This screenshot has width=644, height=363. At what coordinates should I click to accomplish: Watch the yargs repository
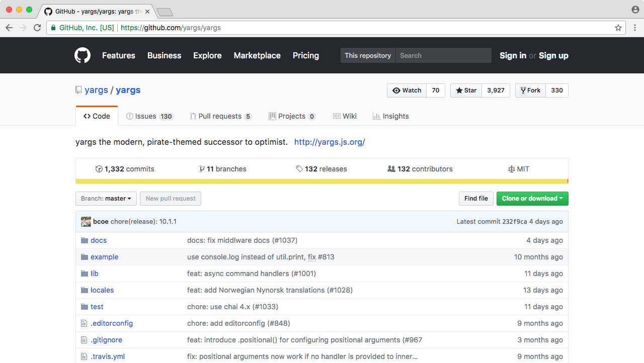[407, 90]
